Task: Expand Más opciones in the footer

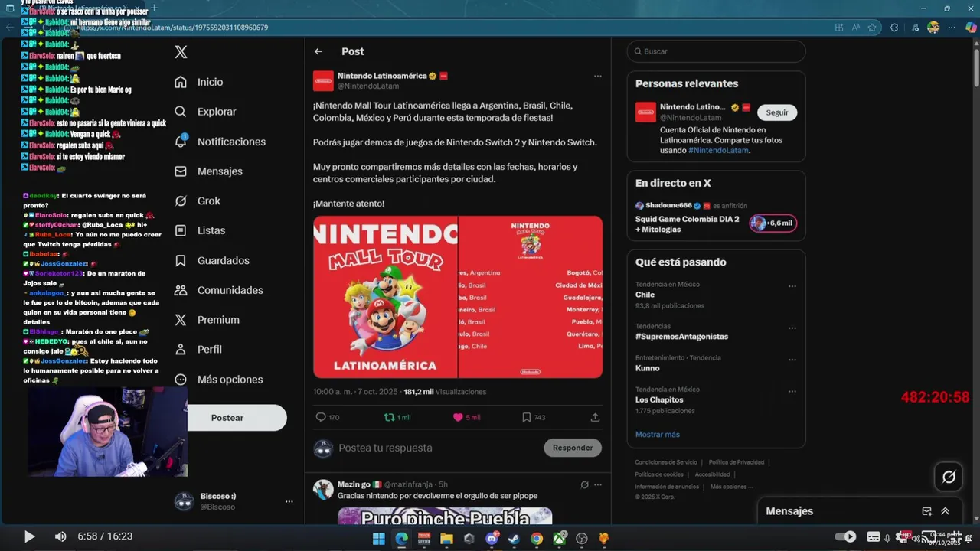Action: point(731,487)
